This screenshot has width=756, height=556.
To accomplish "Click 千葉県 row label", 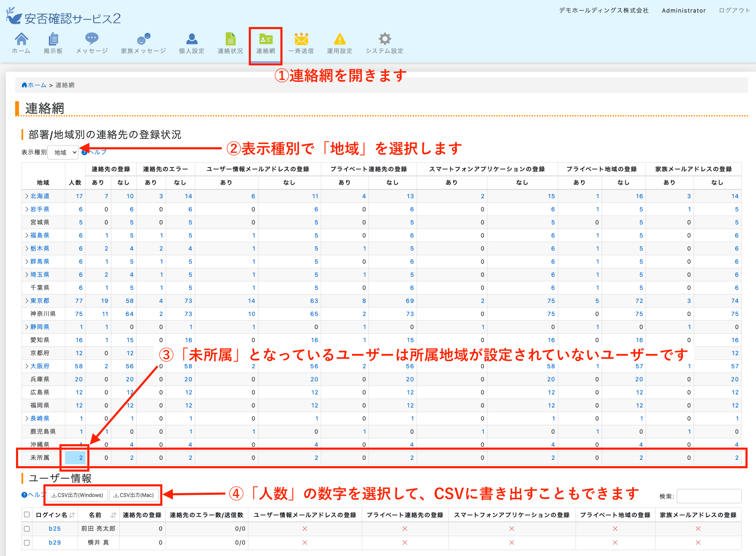I will click(x=40, y=288).
